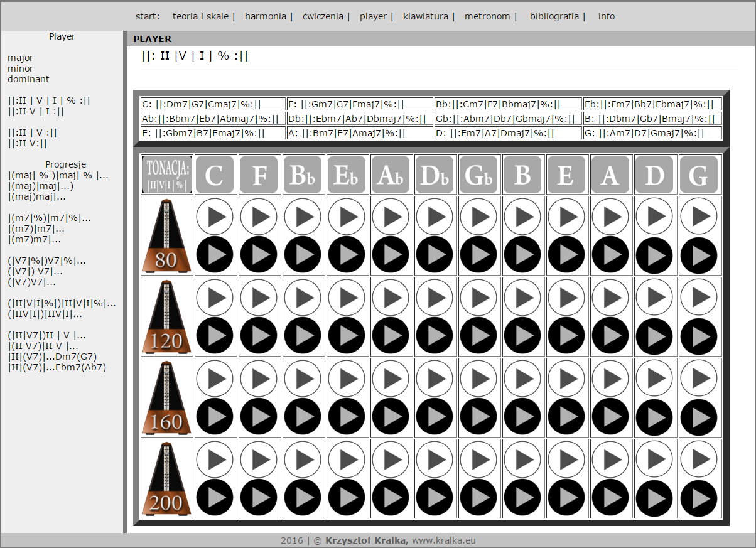Play white button for B at tempo 200

click(522, 459)
